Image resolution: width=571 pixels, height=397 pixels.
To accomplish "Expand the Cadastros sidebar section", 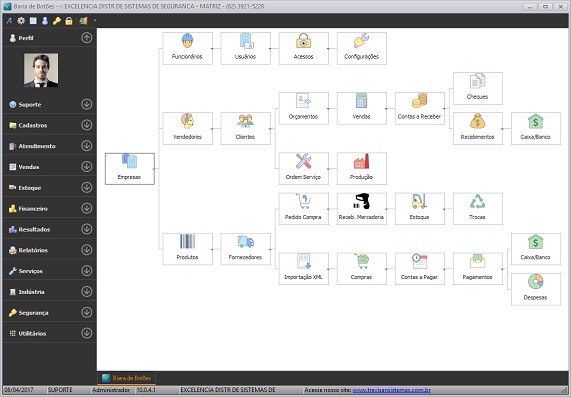I will [x=87, y=125].
